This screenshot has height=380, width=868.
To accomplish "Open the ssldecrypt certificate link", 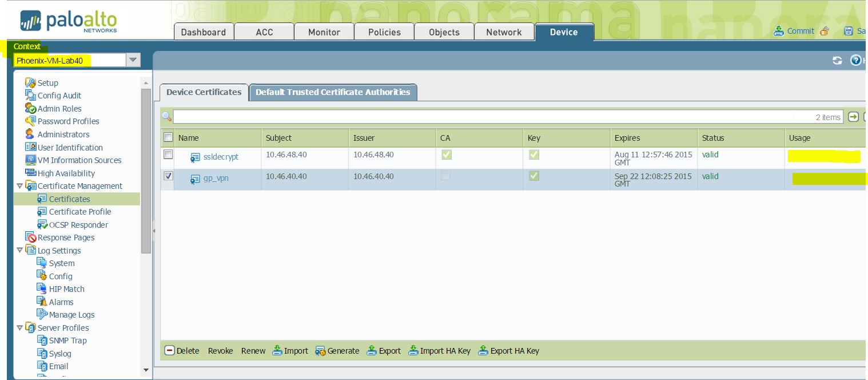I will (221, 157).
